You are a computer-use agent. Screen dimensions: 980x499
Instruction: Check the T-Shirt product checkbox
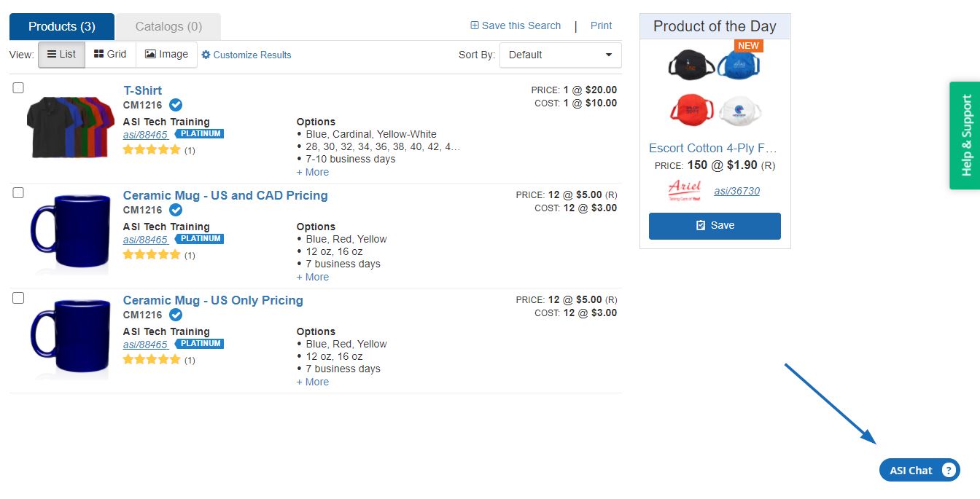pos(18,87)
